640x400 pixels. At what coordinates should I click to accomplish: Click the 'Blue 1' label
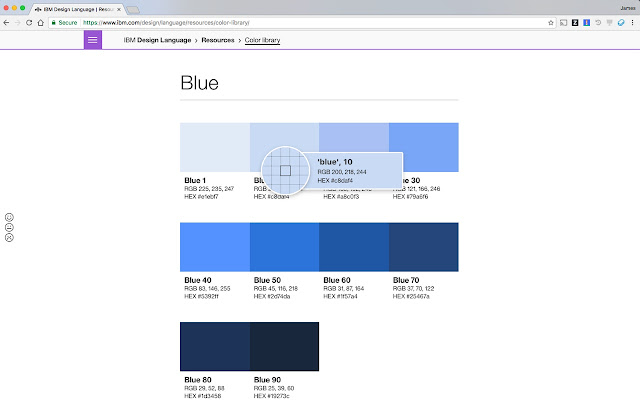[195, 180]
